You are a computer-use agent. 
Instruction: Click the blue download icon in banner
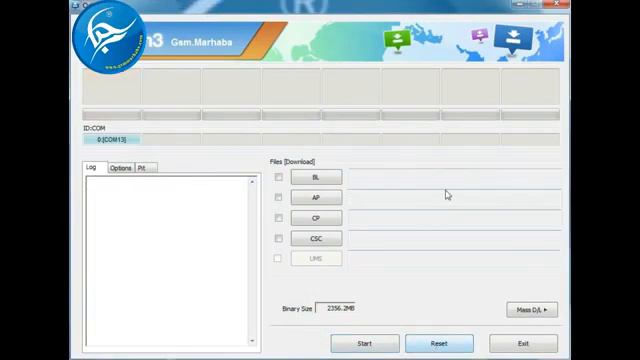(513, 39)
